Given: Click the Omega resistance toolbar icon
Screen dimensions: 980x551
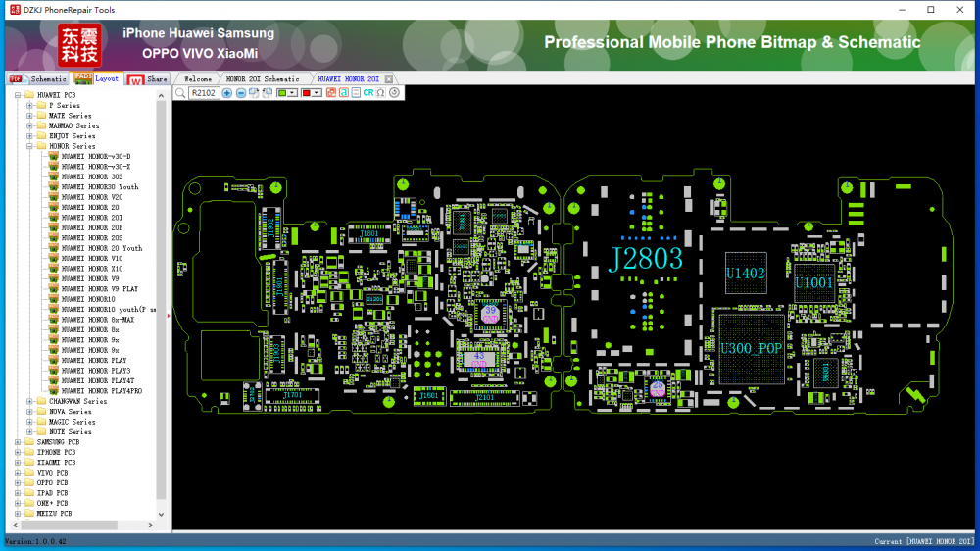Looking at the screenshot, I should point(380,93).
